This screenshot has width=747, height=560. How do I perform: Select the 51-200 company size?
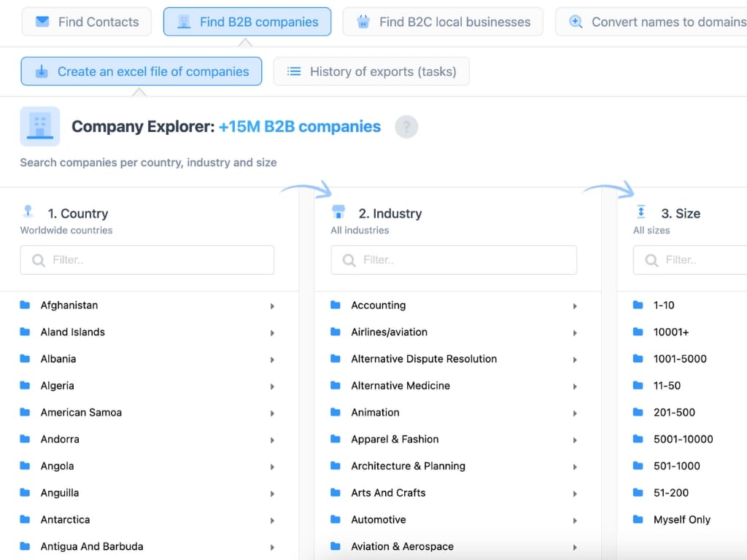671,492
